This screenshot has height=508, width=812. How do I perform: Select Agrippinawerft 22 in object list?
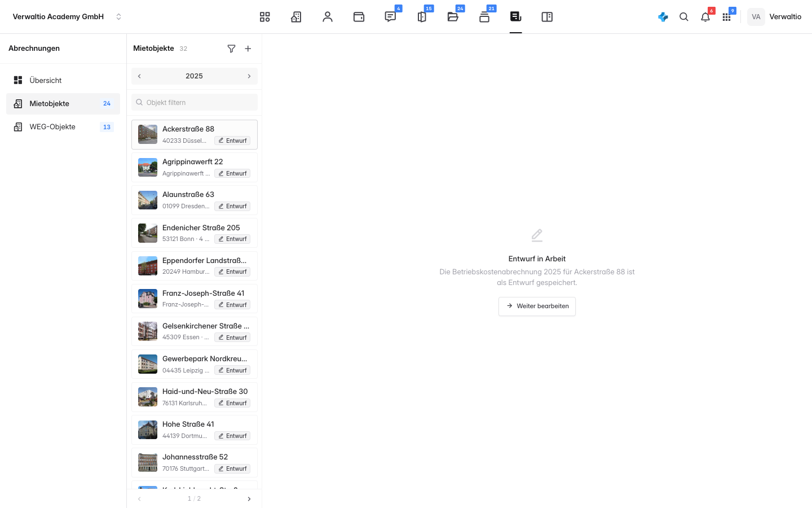tap(195, 167)
